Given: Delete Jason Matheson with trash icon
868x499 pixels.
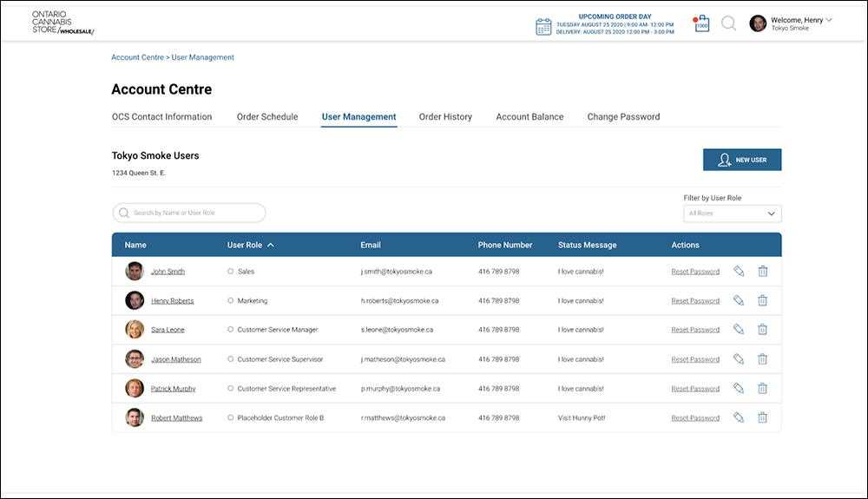Looking at the screenshot, I should (762, 359).
